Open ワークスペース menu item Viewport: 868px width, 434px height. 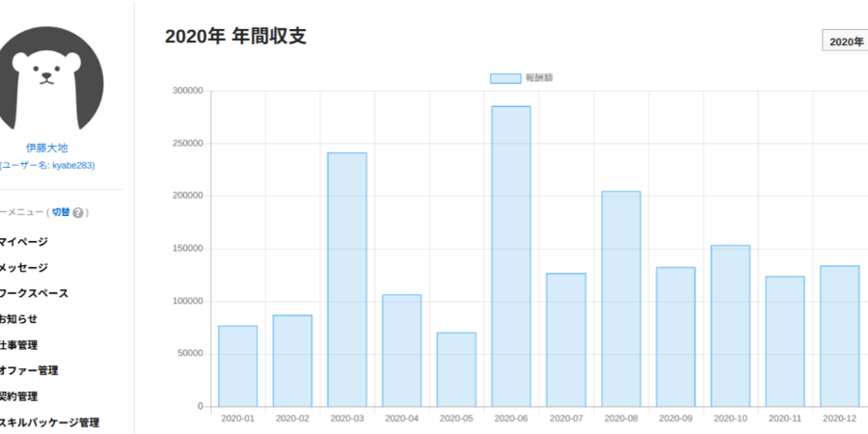click(x=34, y=293)
